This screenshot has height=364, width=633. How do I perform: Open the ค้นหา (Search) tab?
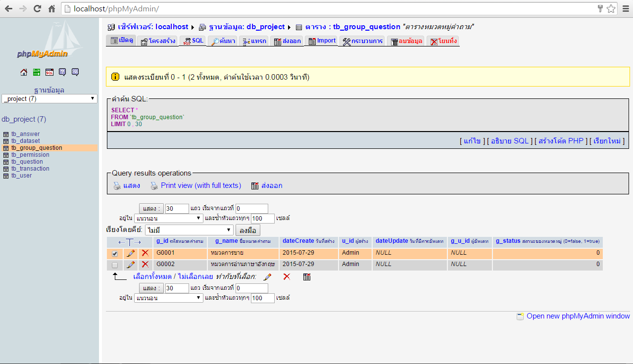click(223, 41)
